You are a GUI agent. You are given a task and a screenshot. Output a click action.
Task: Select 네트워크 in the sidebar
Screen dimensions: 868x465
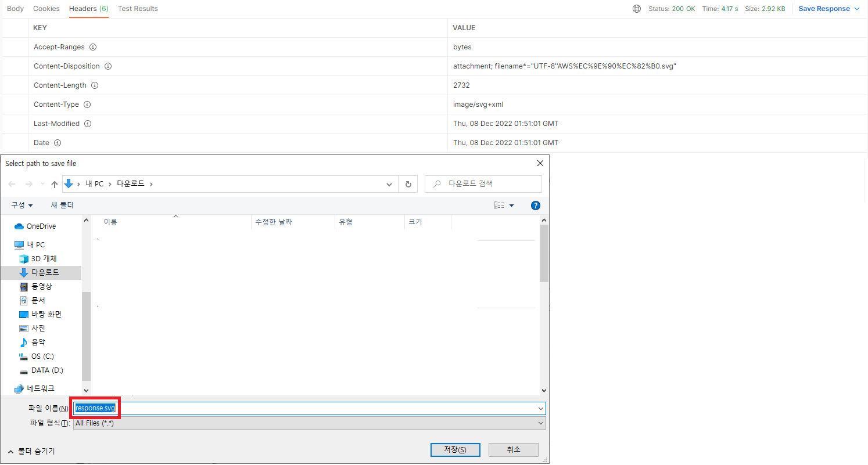[x=44, y=388]
